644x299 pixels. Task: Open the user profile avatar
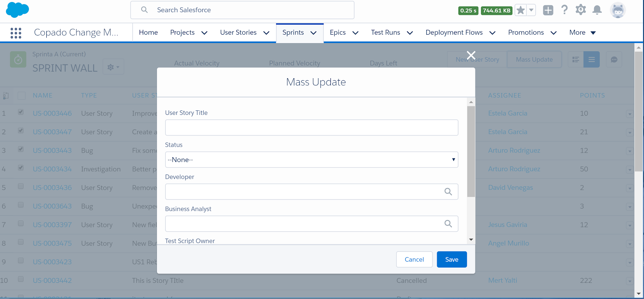(618, 10)
